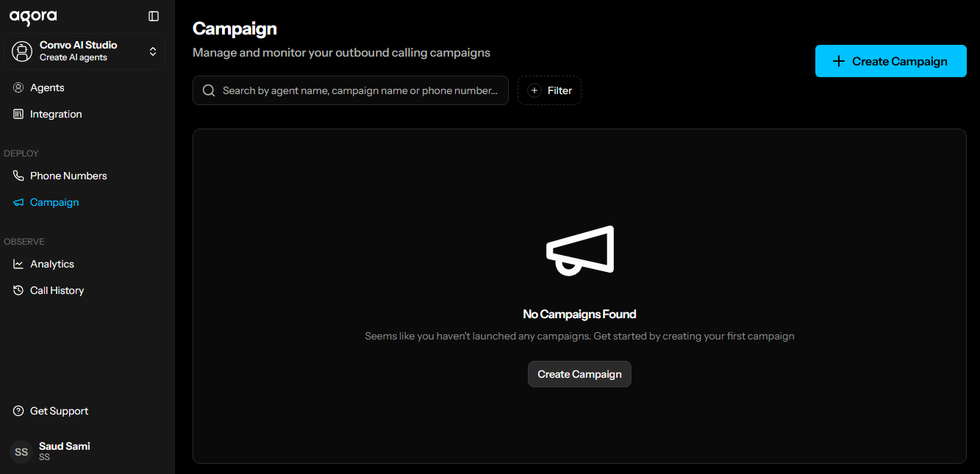
Task: Toggle the Filter control
Action: pos(549,90)
